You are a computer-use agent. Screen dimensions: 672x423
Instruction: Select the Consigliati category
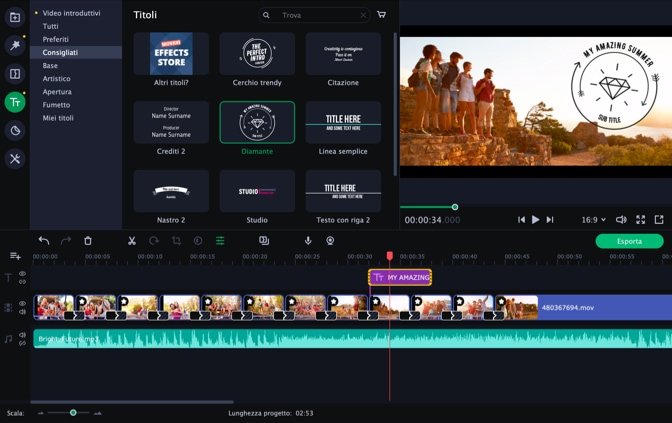(x=76, y=52)
